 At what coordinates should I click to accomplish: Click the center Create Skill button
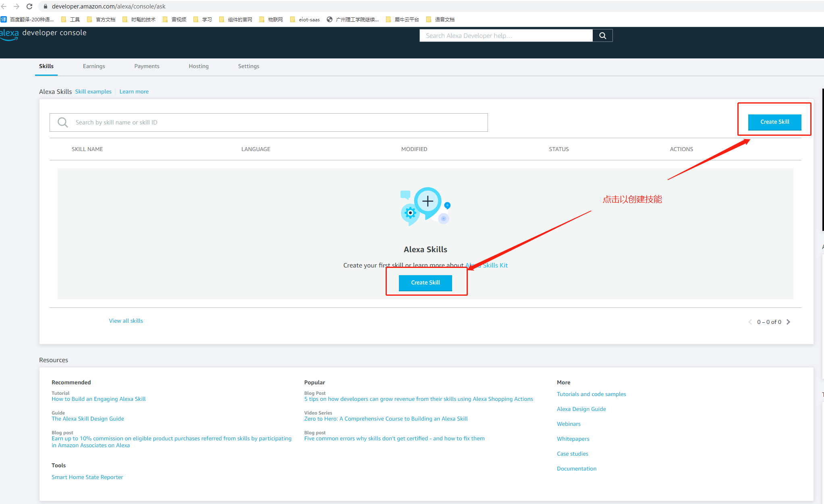tap(425, 283)
